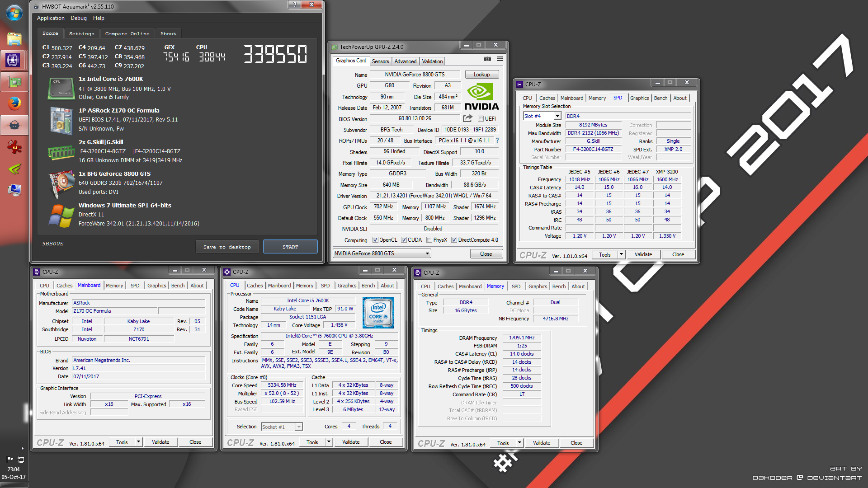This screenshot has height=488, width=868.
Task: Open Graphics tab in CPU-Z Memory window
Action: point(538,286)
